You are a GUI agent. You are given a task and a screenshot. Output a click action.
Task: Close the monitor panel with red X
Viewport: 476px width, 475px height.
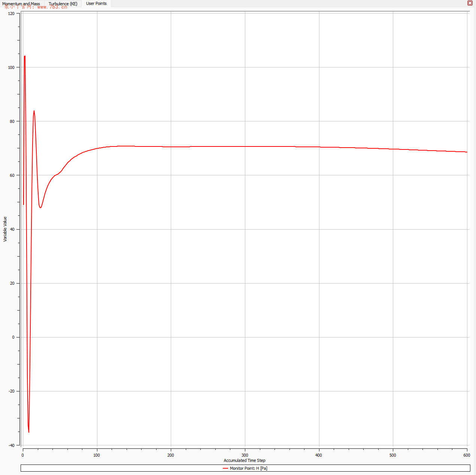click(470, 3)
